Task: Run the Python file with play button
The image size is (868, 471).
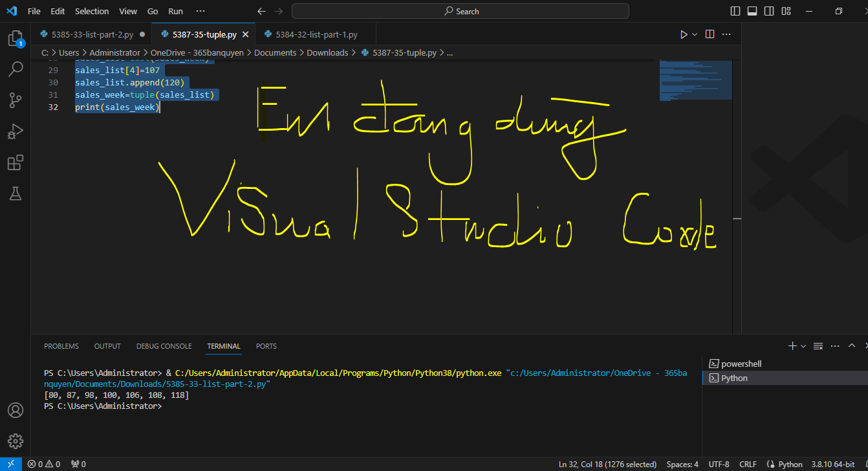Action: pyautogui.click(x=684, y=34)
